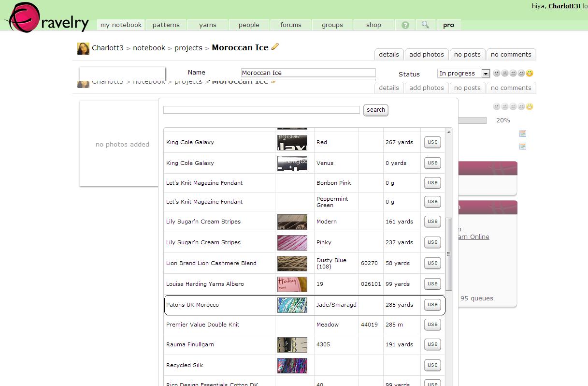Image resolution: width=588 pixels, height=386 pixels.
Task: Open the no comments tab
Action: coord(511,55)
